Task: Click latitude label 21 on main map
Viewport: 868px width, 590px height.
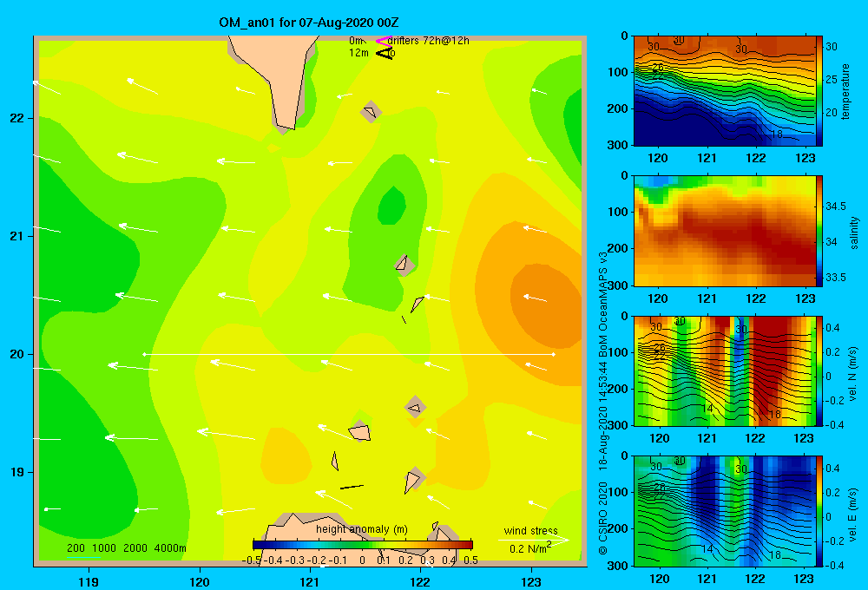Action: pos(17,236)
